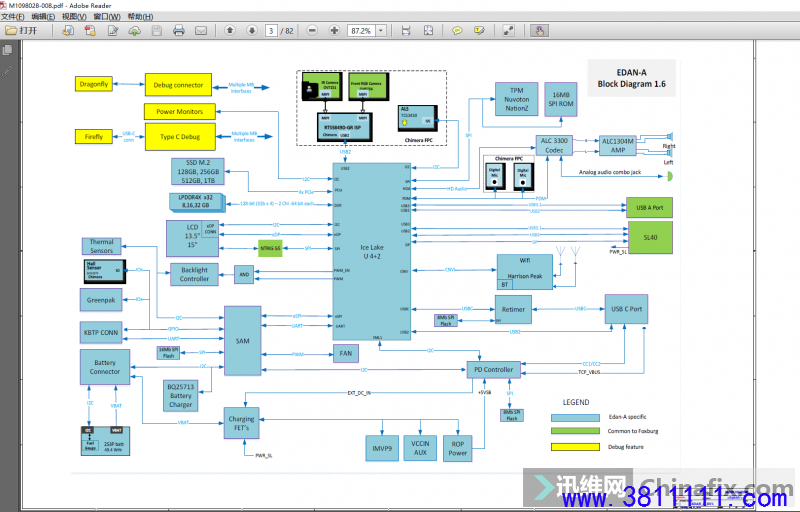The image size is (800, 512).
Task: Click the Dragonfly yellow block
Action: (94, 84)
